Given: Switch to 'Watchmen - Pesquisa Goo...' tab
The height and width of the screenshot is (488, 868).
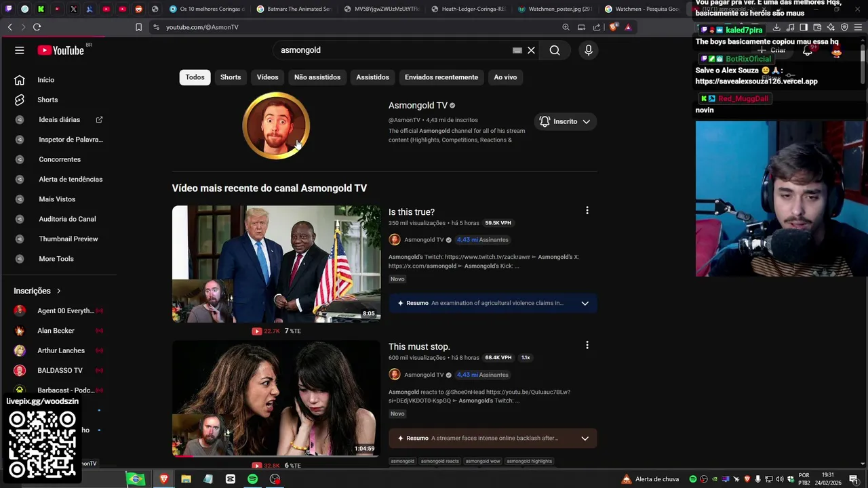Looking at the screenshot, I should (x=642, y=9).
